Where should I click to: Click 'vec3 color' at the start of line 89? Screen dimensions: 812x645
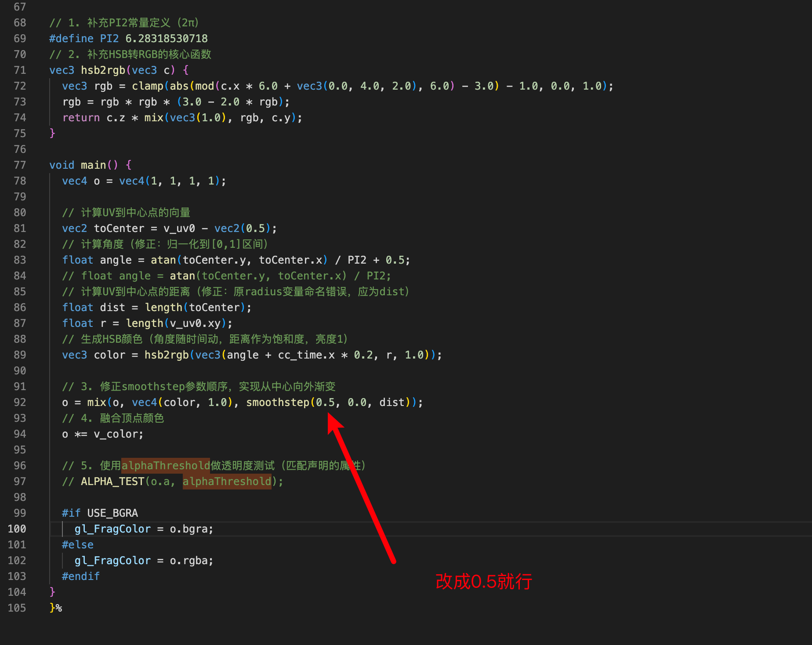(94, 355)
